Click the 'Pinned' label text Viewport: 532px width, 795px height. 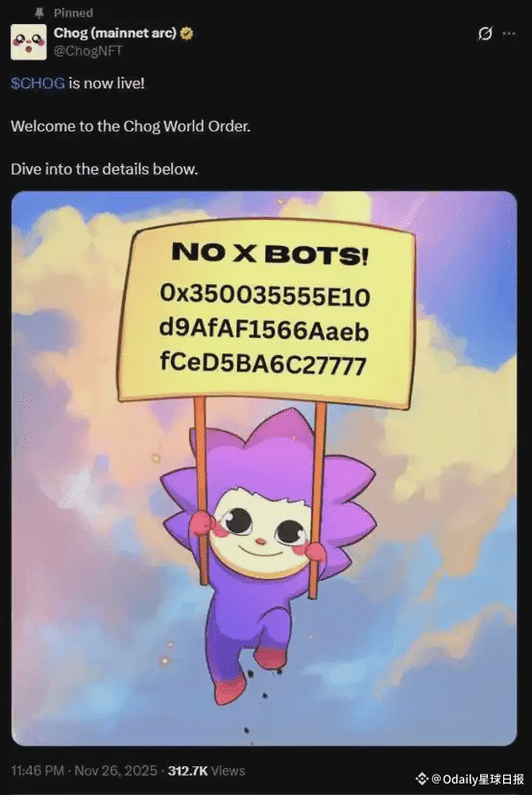74,13
